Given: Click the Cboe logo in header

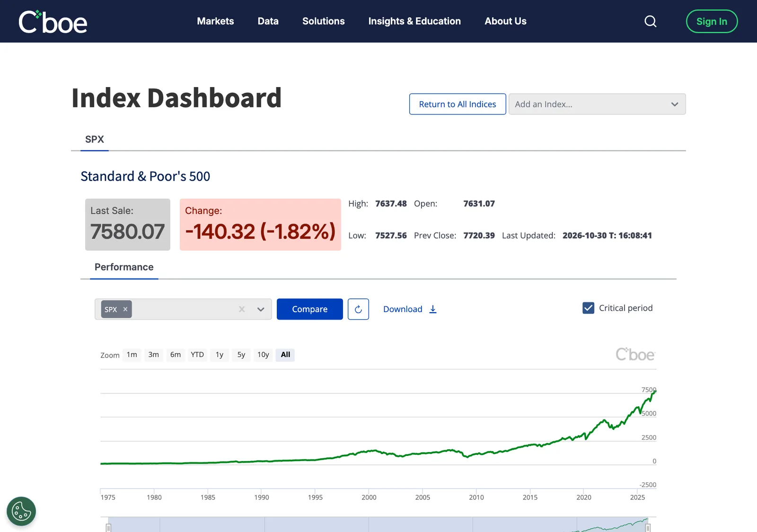Looking at the screenshot, I should pos(53,22).
